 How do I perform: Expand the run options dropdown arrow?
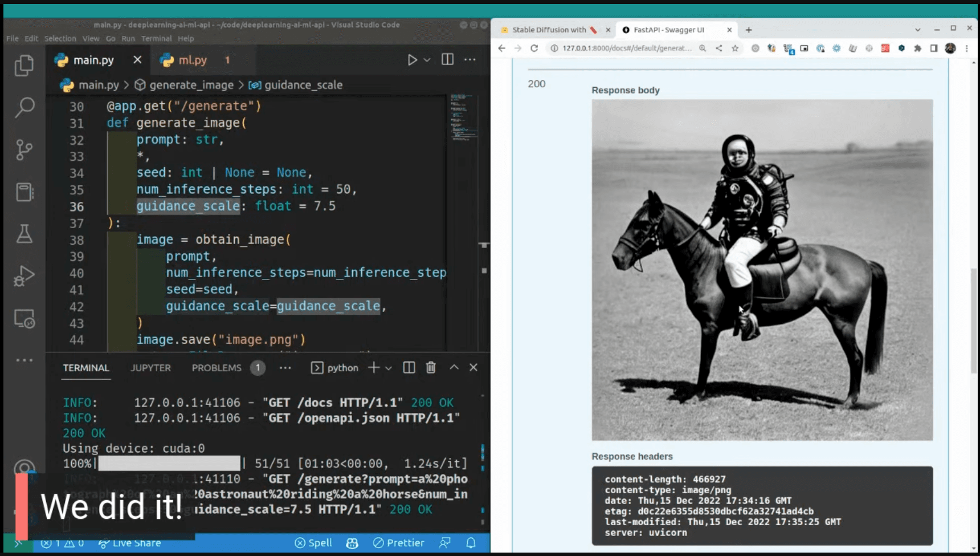pos(427,60)
